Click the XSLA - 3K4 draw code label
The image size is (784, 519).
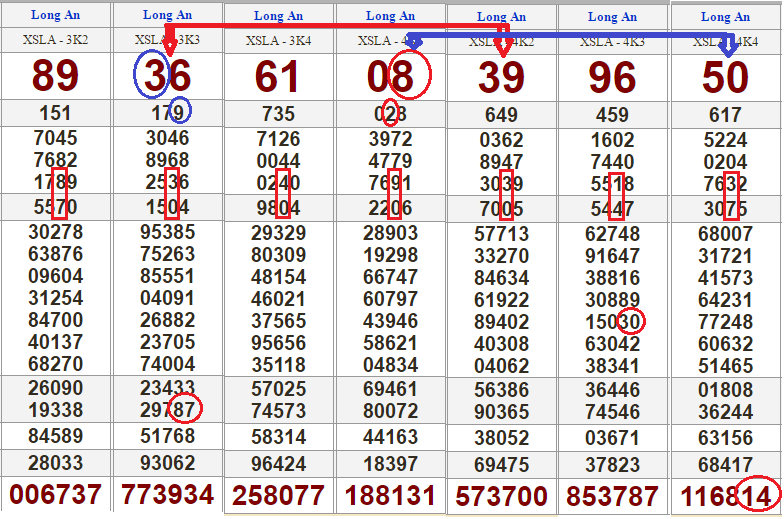click(279, 41)
